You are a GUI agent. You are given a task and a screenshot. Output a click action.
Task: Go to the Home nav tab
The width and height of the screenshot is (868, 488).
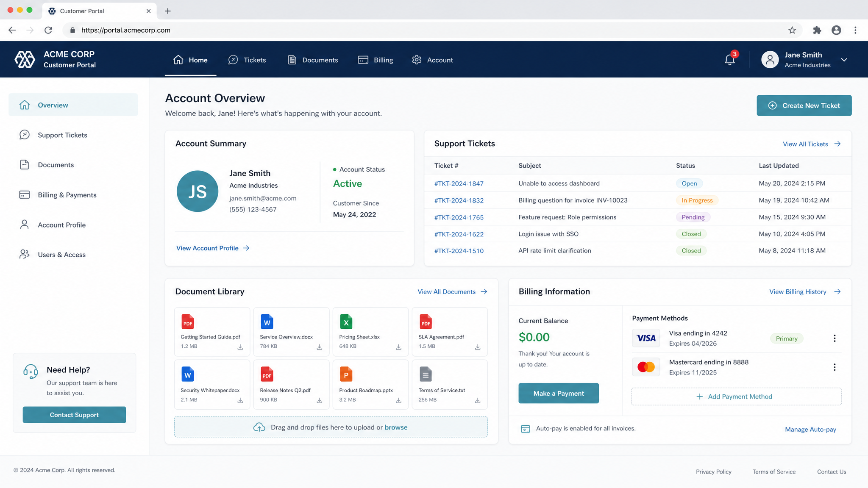(x=190, y=60)
